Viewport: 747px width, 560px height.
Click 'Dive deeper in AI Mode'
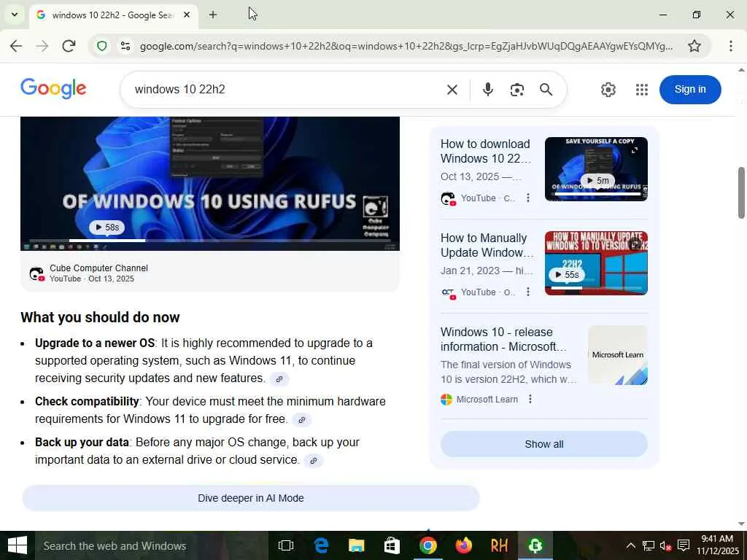tap(251, 498)
